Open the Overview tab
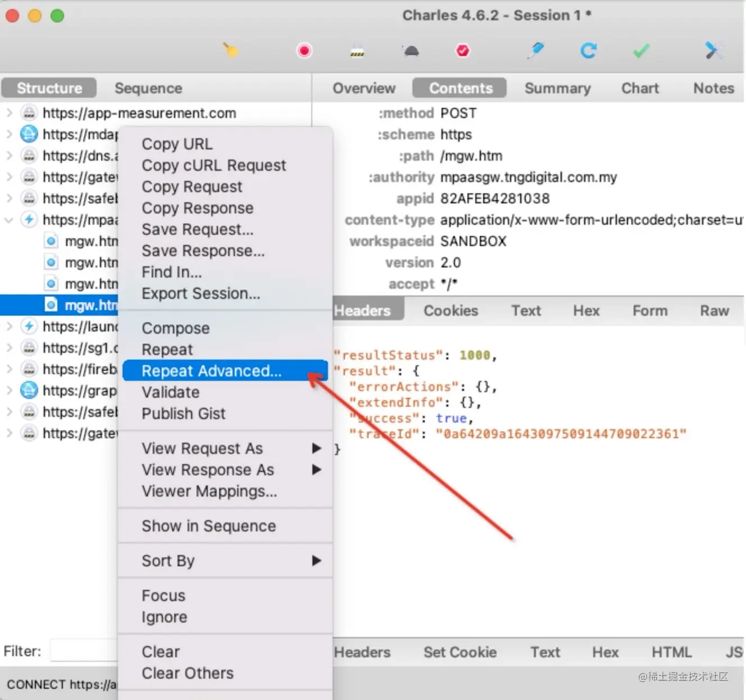746x700 pixels. [x=364, y=88]
